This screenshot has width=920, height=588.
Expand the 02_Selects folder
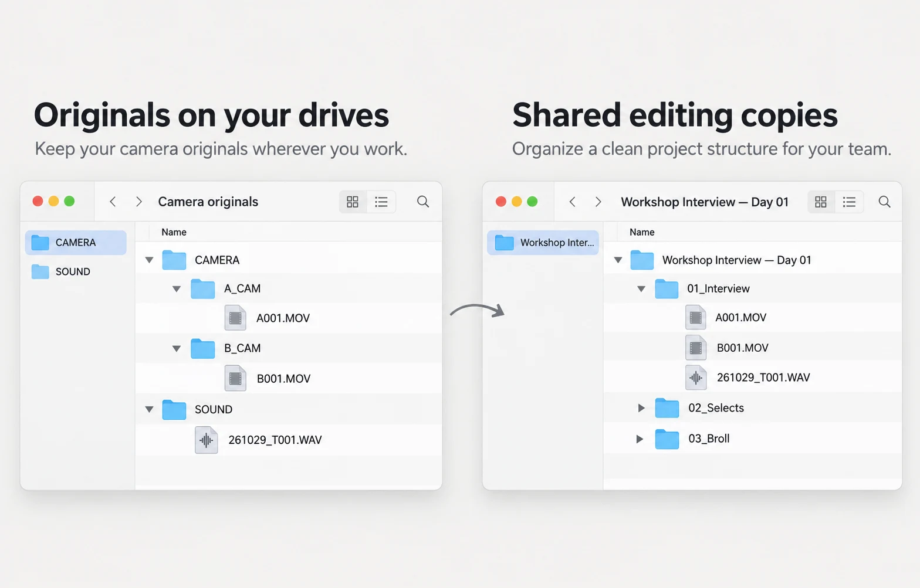click(641, 408)
